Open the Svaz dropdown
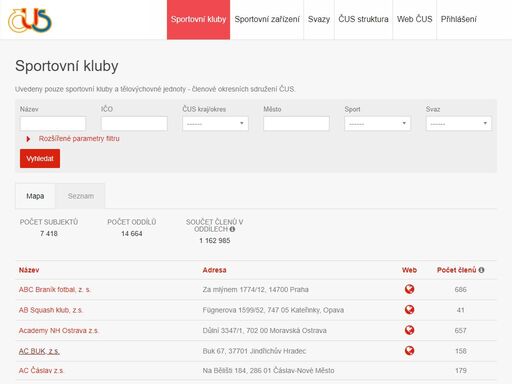 [459, 123]
